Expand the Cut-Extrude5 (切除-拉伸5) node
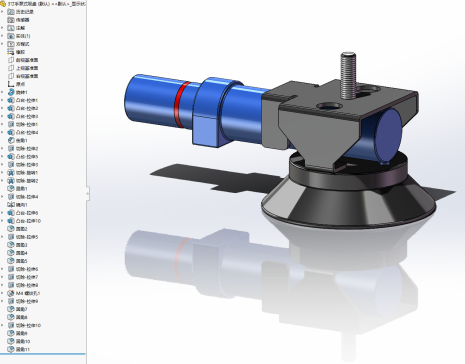The width and height of the screenshot is (465, 364). tap(3, 237)
